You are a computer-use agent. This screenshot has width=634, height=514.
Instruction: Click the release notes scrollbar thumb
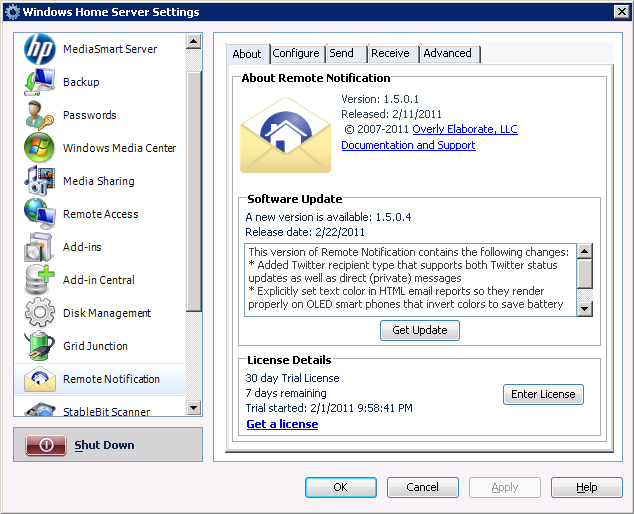584,274
